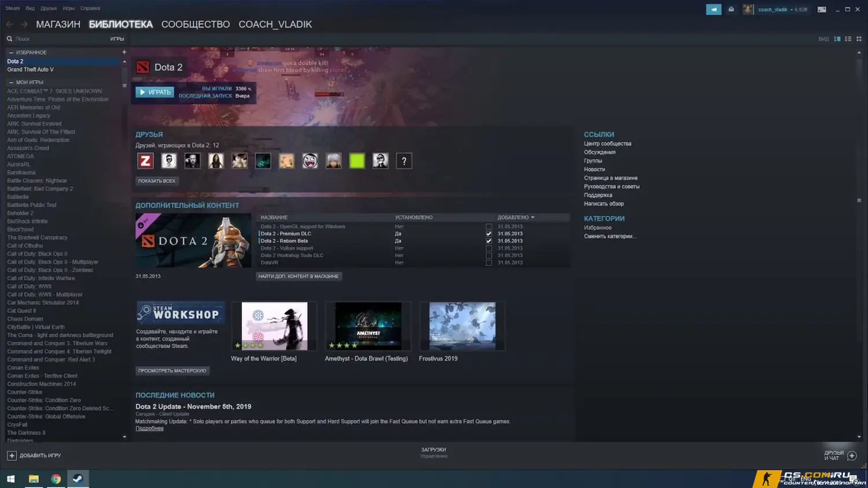Viewport: 868px width, 488px height.
Task: Select the detail view layout icon
Action: pyautogui.click(x=837, y=39)
